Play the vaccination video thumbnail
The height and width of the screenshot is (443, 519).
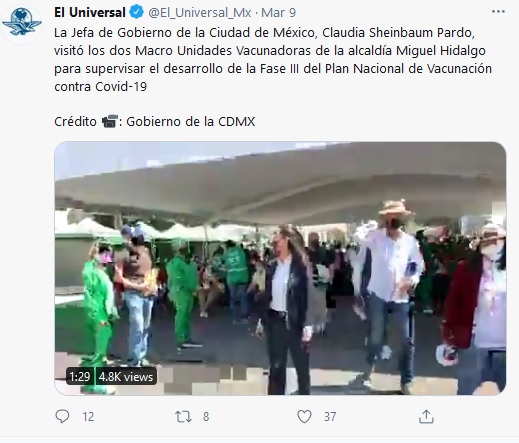[280, 268]
